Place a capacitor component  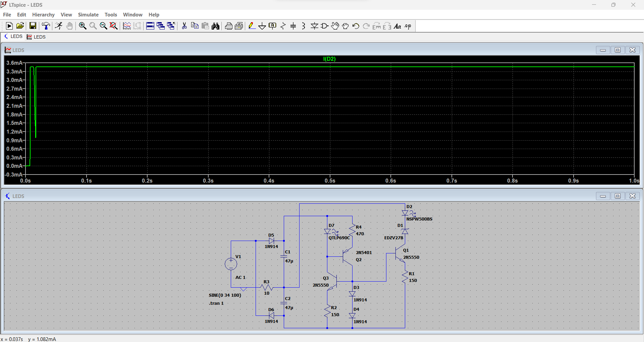click(x=293, y=26)
